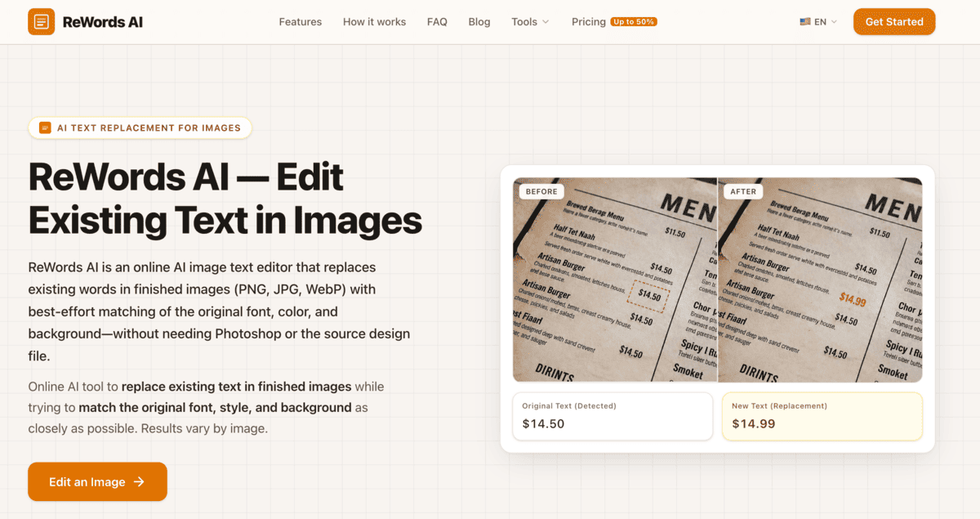Click the ReWords AI orange logo icon
Image resolution: width=980 pixels, height=519 pixels.
(41, 22)
